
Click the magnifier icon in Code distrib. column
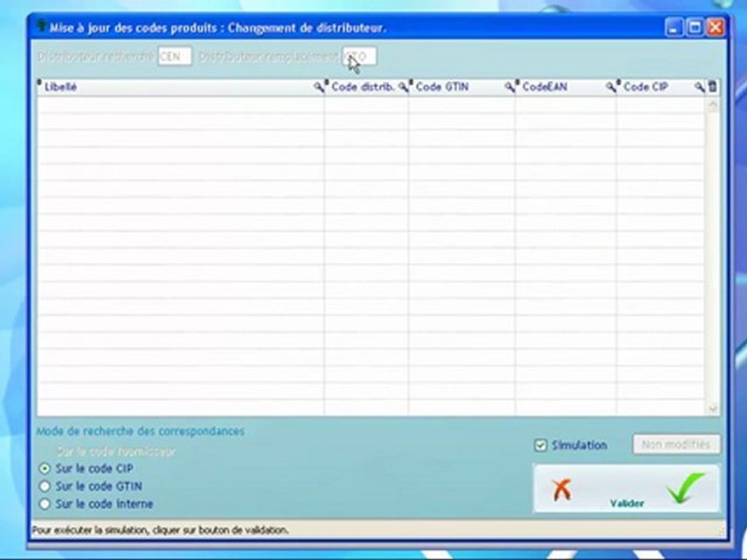click(x=403, y=86)
